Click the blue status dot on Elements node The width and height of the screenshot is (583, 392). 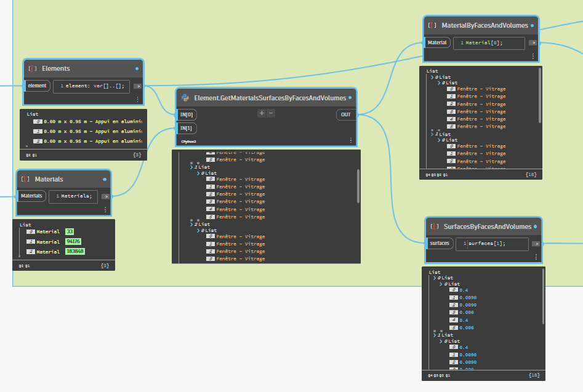(x=137, y=69)
